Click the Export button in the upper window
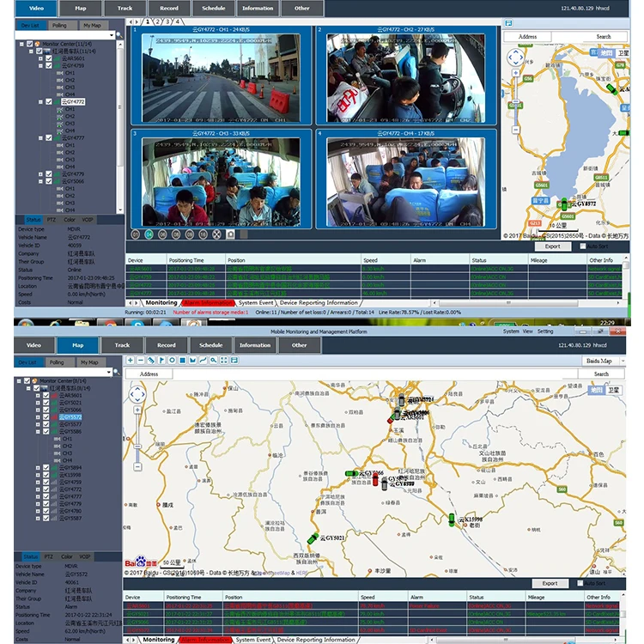 pos(552,246)
